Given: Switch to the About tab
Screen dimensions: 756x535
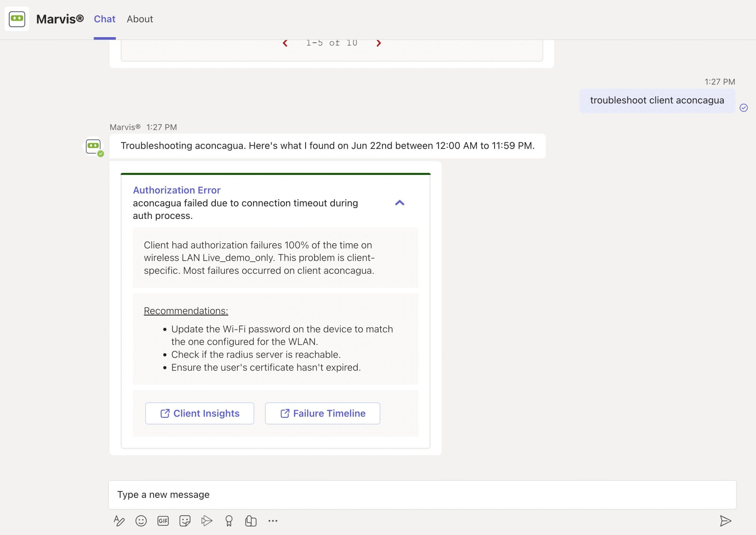Looking at the screenshot, I should tap(140, 19).
